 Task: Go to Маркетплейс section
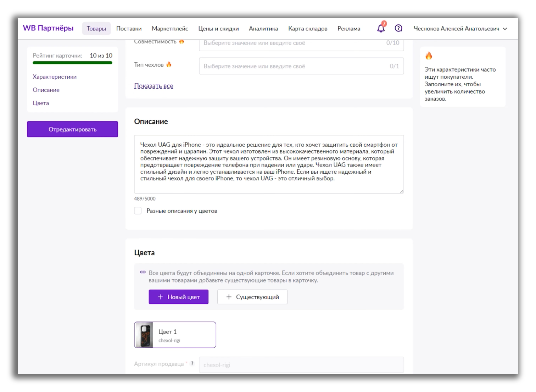[170, 28]
